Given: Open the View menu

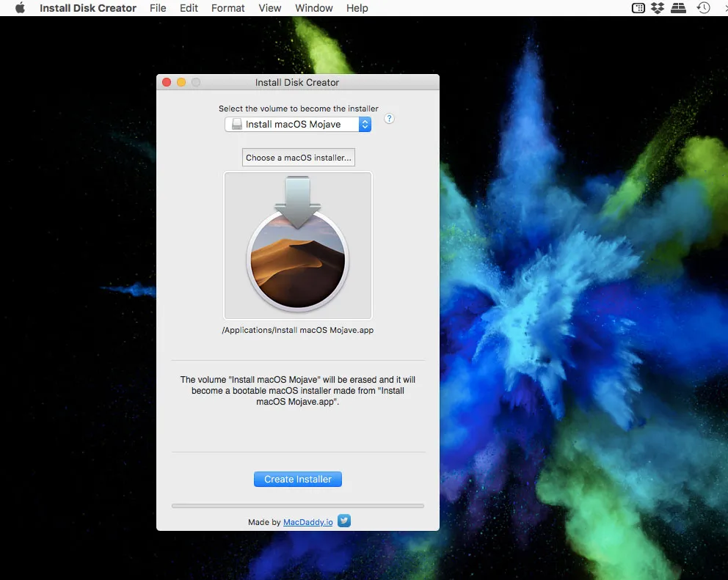Looking at the screenshot, I should click(x=270, y=8).
